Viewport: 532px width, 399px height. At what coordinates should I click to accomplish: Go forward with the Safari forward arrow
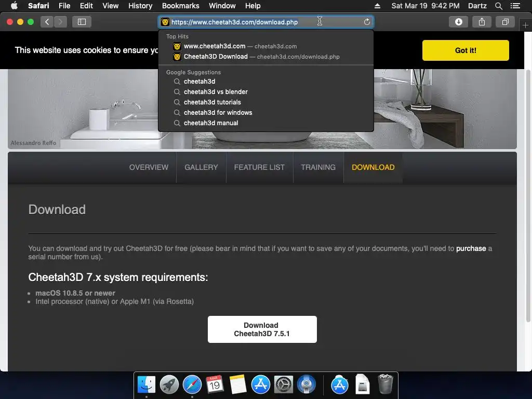(x=60, y=22)
